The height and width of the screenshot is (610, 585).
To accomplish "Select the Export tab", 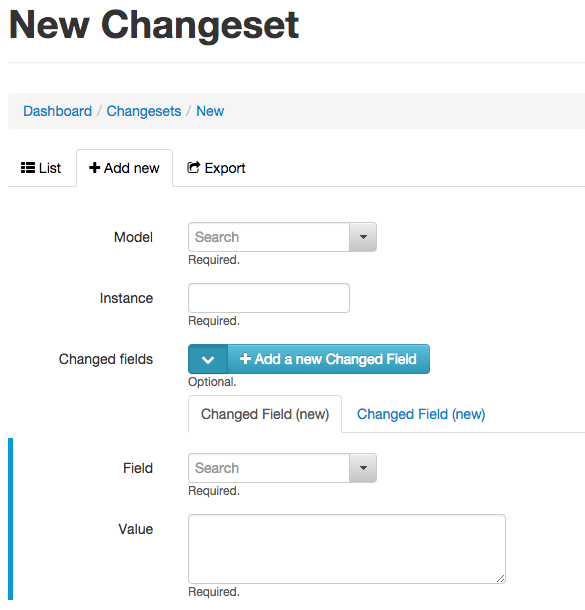I will click(216, 168).
